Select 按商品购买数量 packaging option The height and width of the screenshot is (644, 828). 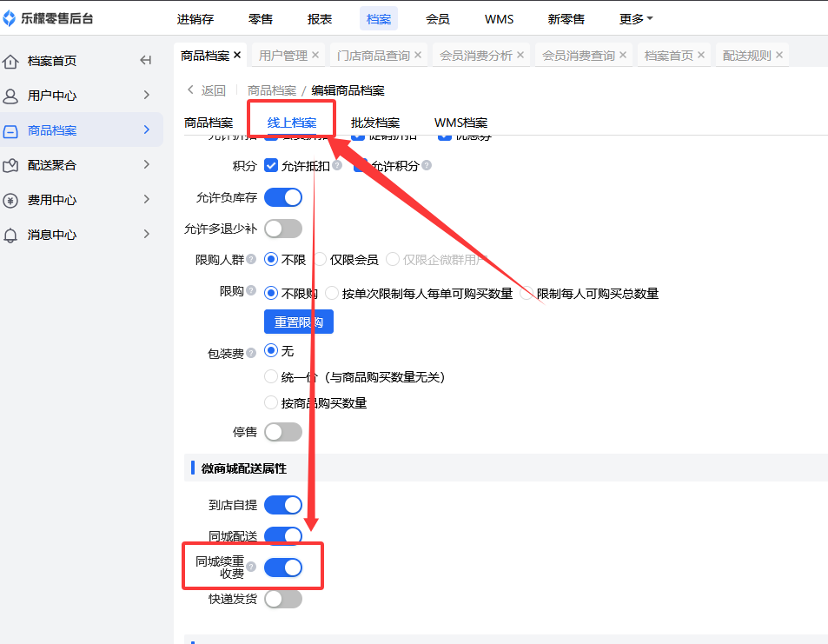pos(271,402)
